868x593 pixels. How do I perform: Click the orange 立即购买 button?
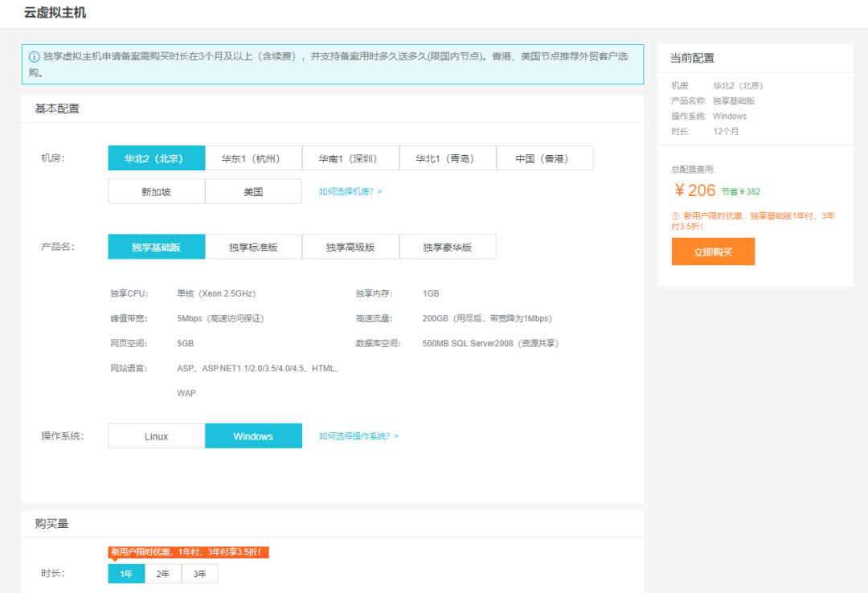pyautogui.click(x=713, y=252)
